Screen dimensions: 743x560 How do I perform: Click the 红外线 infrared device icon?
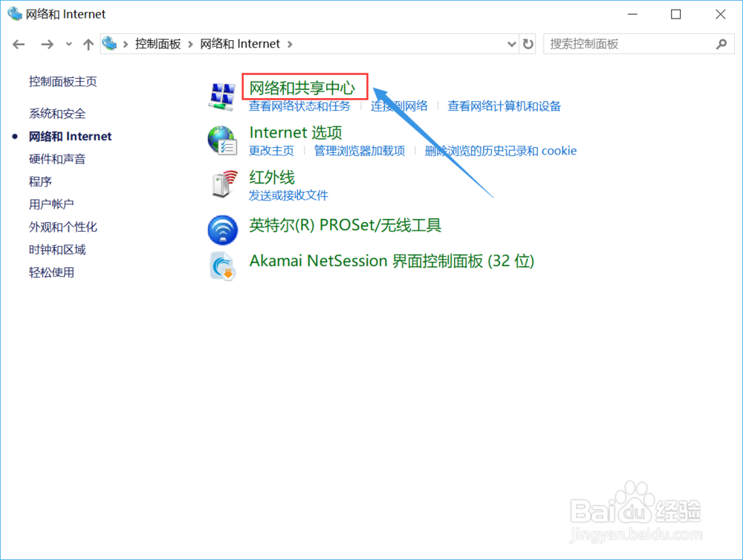[222, 185]
